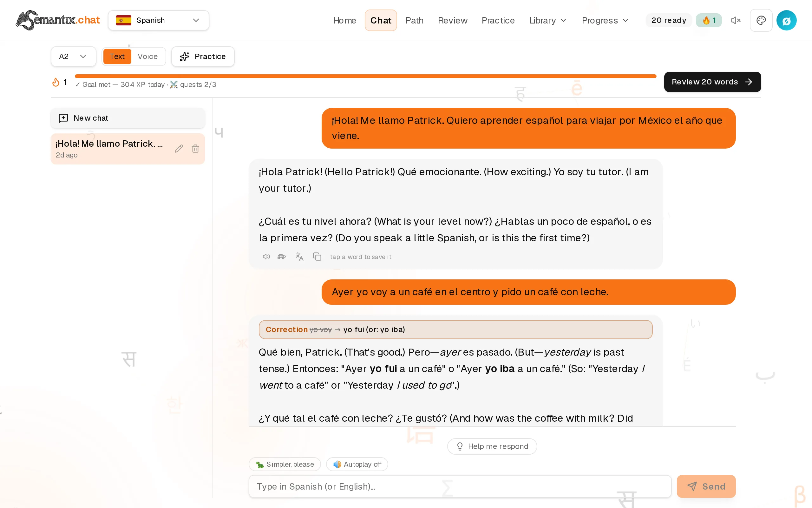The height and width of the screenshot is (508, 812).
Task: Select Text chat mode
Action: point(117,57)
